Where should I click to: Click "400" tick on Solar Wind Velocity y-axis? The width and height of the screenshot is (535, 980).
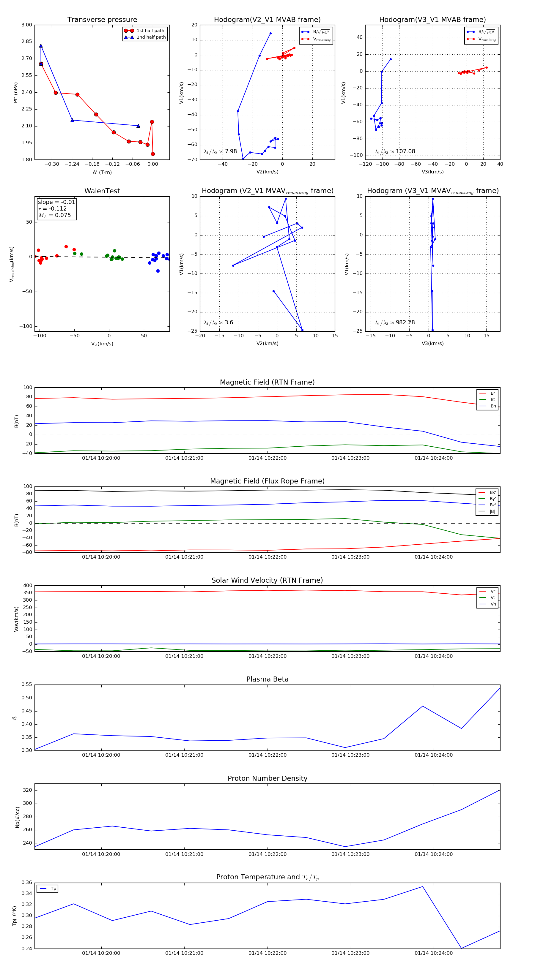tap(27, 586)
